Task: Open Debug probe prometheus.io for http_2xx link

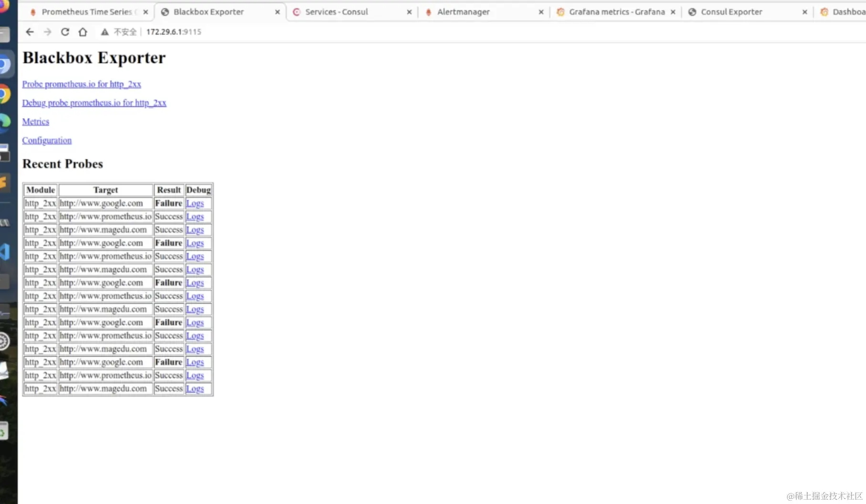Action: pyautogui.click(x=94, y=103)
